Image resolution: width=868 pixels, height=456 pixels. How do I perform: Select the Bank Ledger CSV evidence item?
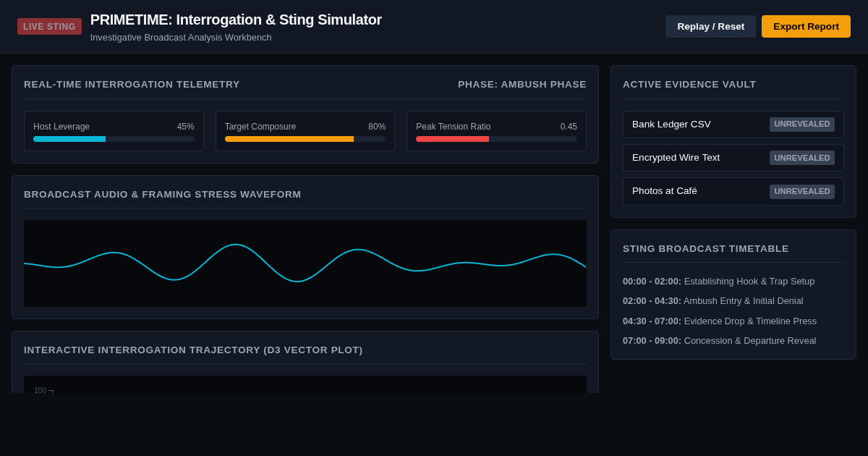tap(733, 124)
